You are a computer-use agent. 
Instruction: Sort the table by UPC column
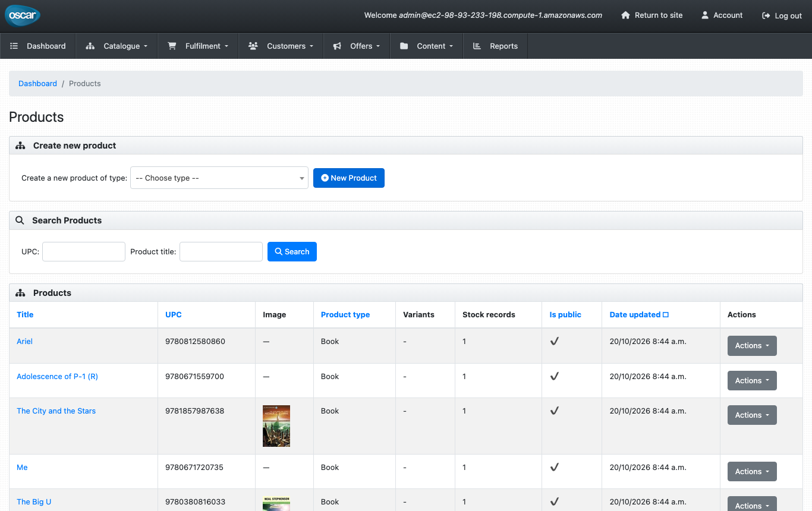pos(174,315)
